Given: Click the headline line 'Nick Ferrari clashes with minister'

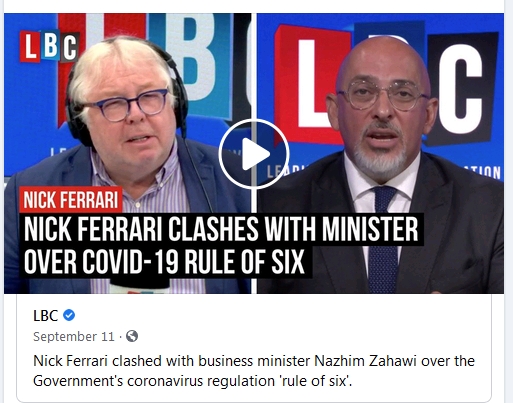Looking at the screenshot, I should point(221,229).
